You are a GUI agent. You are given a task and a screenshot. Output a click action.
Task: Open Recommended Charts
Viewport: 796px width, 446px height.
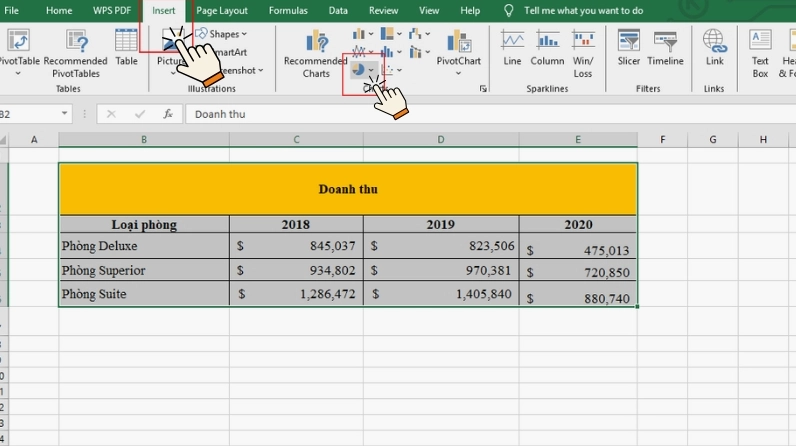[316, 53]
